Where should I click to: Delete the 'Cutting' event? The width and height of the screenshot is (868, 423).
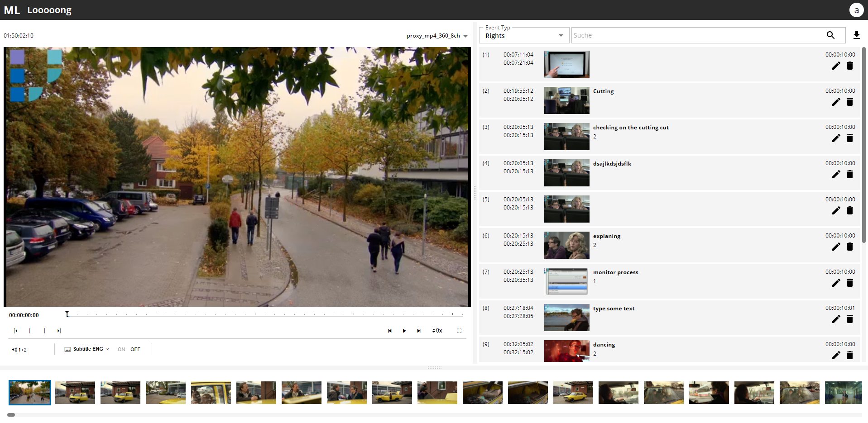pyautogui.click(x=850, y=102)
